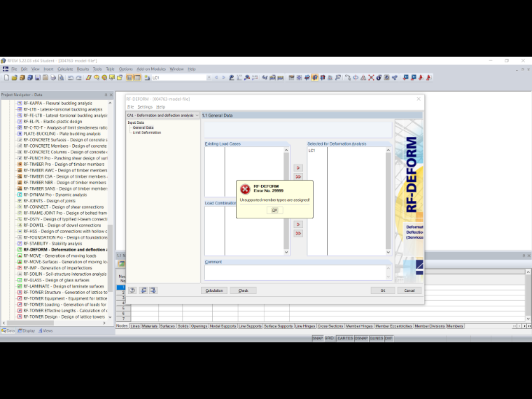Select row 1 header in Nodes table
Screen dimensions: 532x399
[121, 288]
